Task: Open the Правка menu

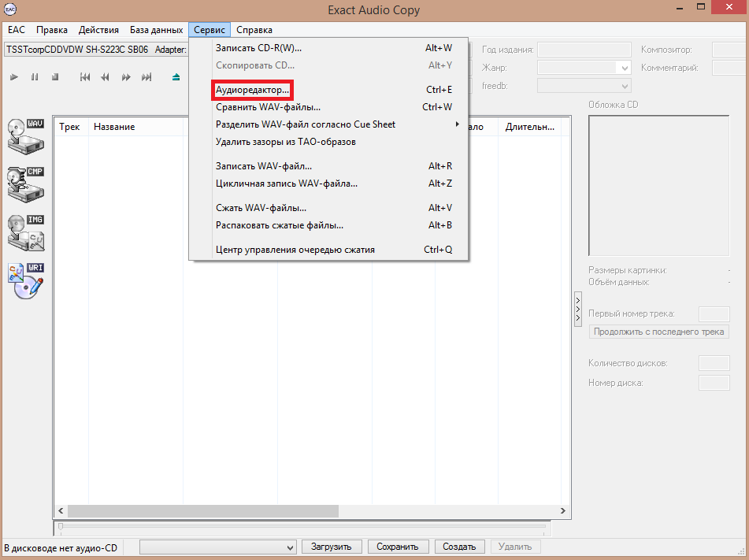Action: point(52,30)
